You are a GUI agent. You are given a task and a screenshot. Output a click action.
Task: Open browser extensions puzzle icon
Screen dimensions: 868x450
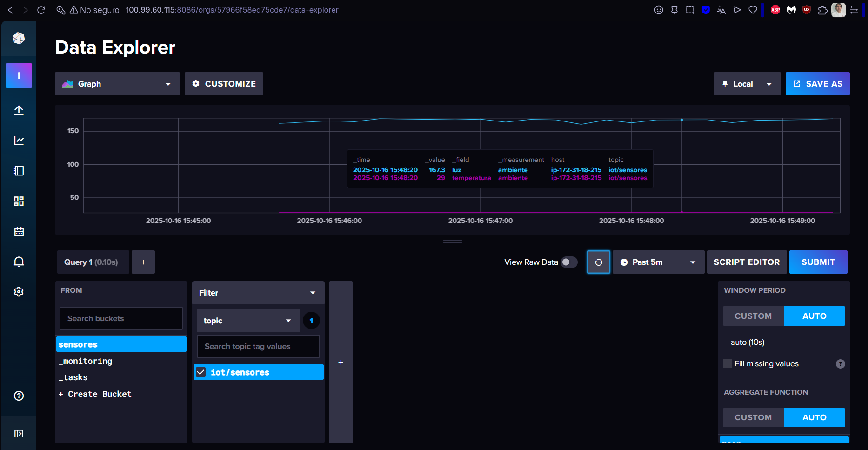[822, 10]
